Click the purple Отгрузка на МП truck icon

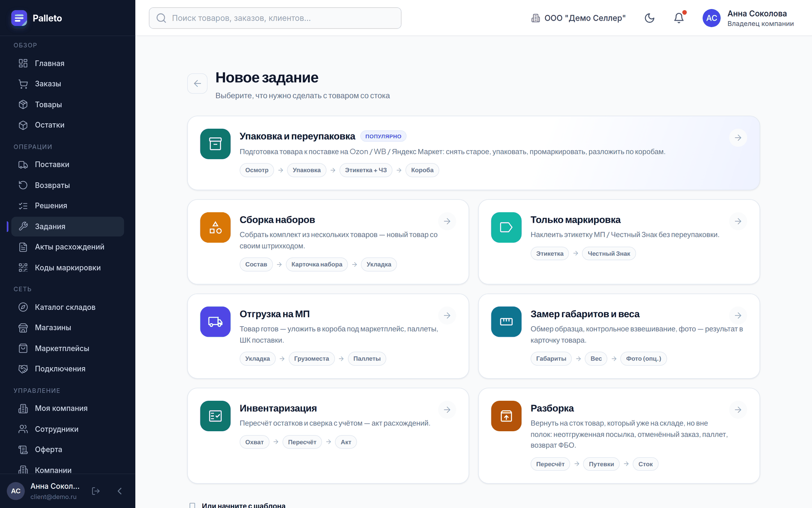[x=215, y=322]
